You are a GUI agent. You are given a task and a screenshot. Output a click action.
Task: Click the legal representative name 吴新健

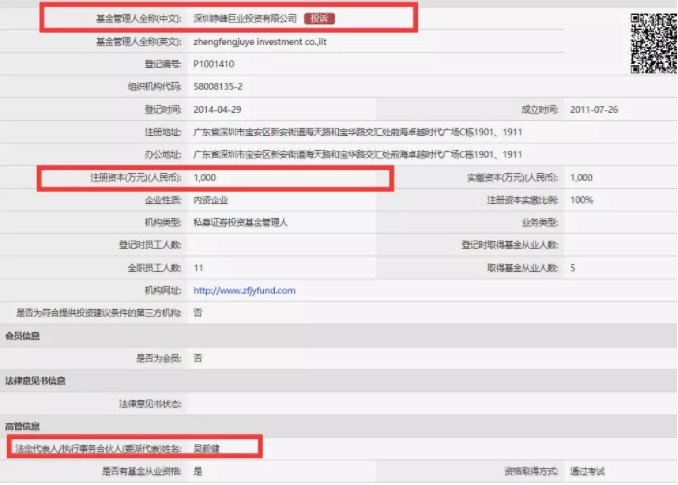click(206, 448)
